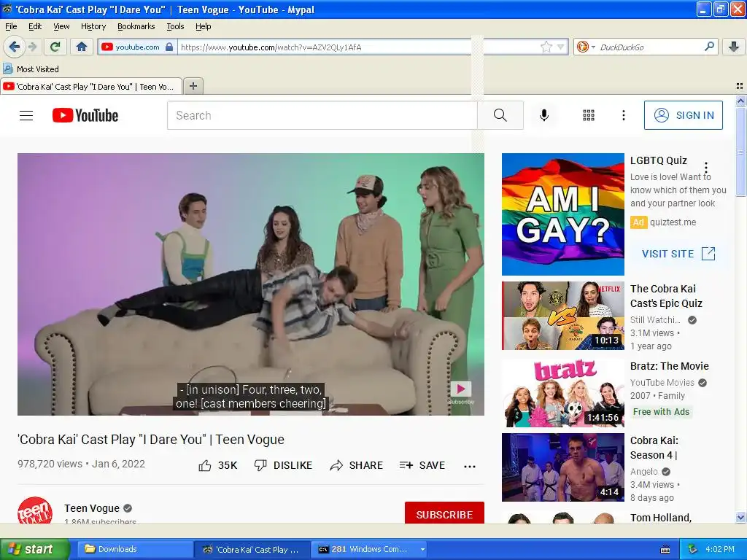Click the YouTube logo
The width and height of the screenshot is (747, 560).
85,115
